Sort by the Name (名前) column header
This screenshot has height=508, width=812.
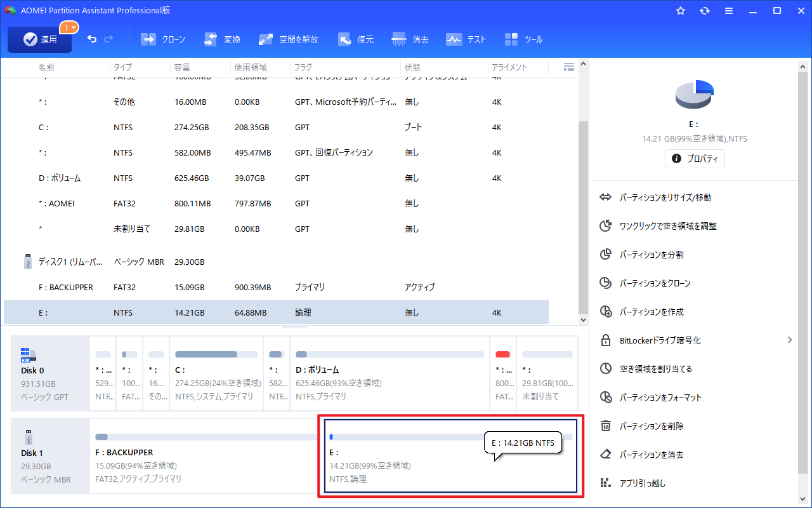(46, 67)
